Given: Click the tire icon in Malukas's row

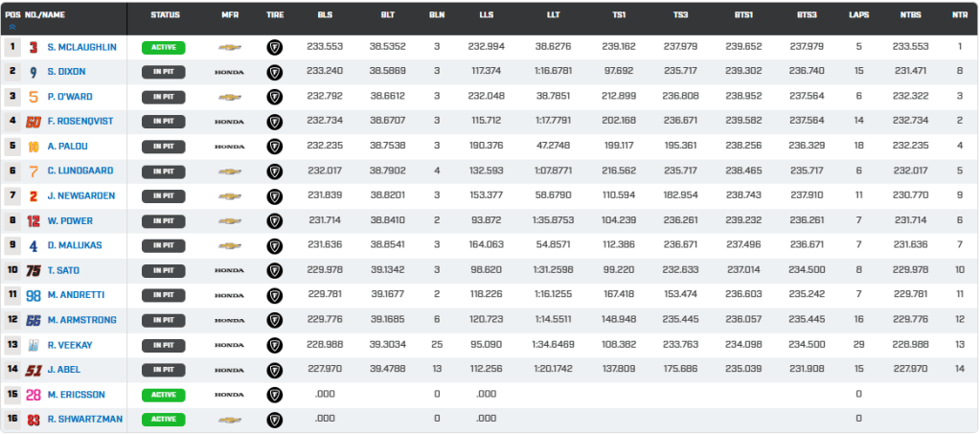Looking at the screenshot, I should pyautogui.click(x=274, y=246).
